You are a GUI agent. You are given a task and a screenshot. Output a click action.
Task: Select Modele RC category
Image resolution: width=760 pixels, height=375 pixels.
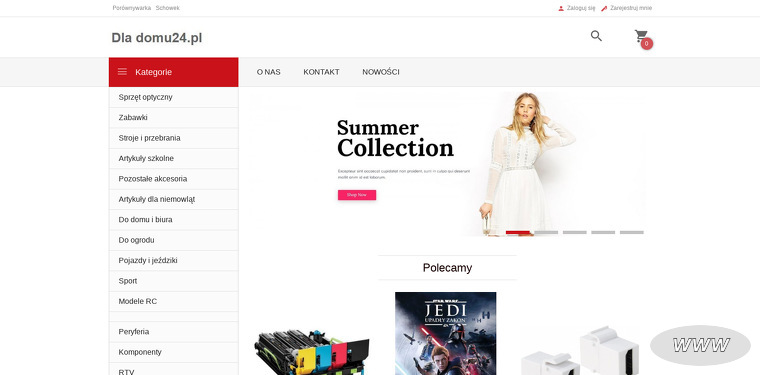pos(174,301)
